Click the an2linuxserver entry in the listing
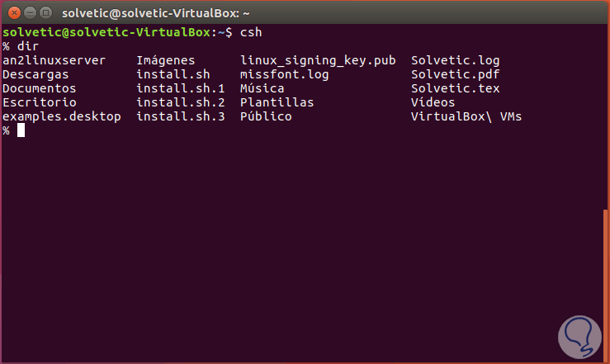This screenshot has width=610, height=364. (54, 60)
